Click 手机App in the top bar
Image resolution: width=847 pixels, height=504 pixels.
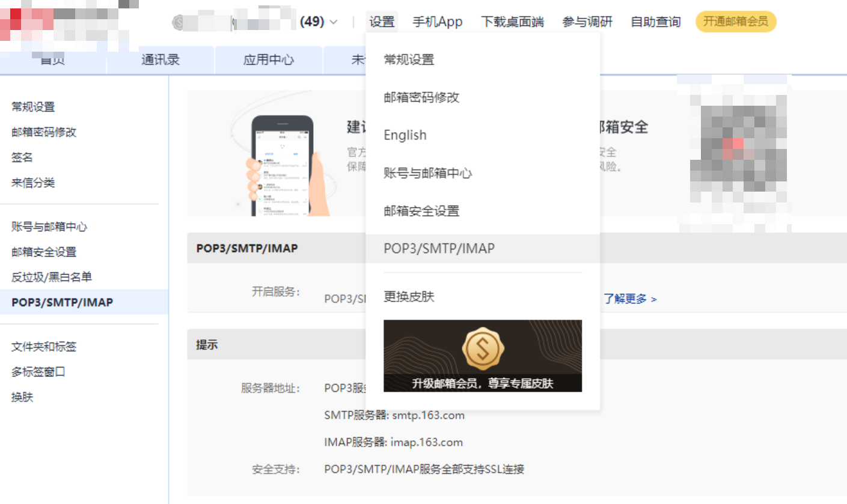click(x=438, y=22)
